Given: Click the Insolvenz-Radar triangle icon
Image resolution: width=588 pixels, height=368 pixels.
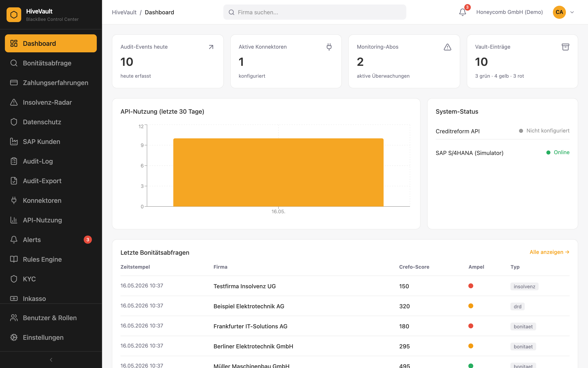Looking at the screenshot, I should tap(14, 102).
